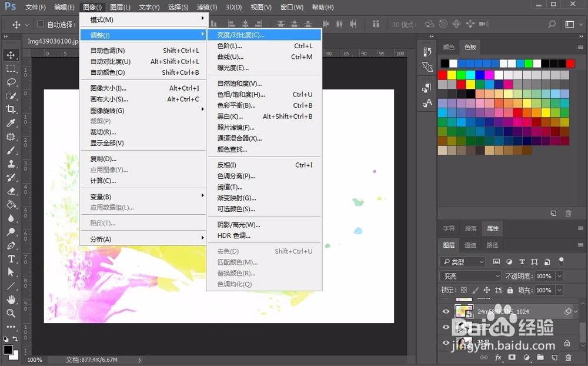Click the create new swatch icon

point(553,213)
